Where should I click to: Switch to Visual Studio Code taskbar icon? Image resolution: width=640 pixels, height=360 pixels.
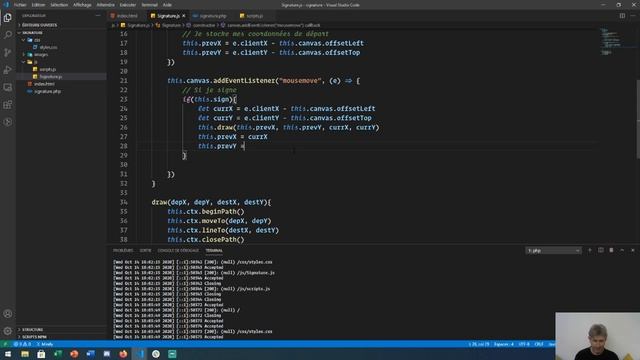tap(140, 354)
